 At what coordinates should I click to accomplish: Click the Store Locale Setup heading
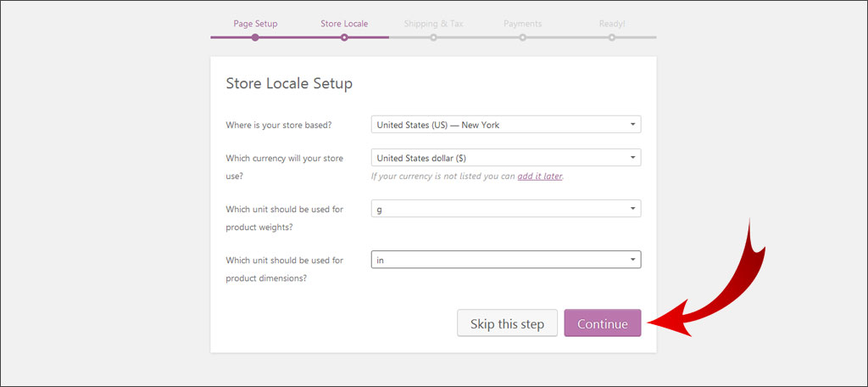pos(289,83)
